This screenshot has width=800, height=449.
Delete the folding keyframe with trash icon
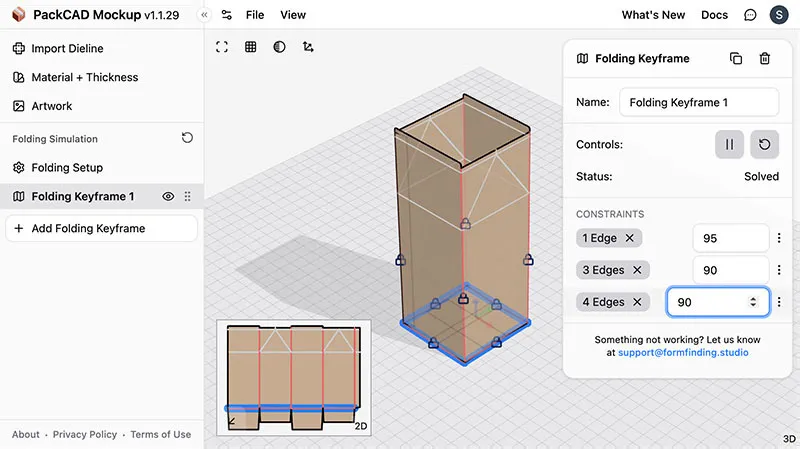pos(764,58)
